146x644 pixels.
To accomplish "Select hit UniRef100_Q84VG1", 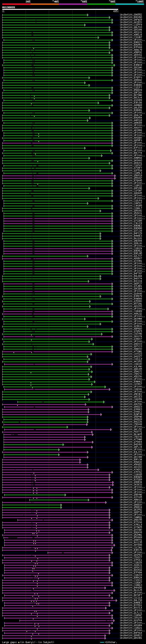I will 131,55.
